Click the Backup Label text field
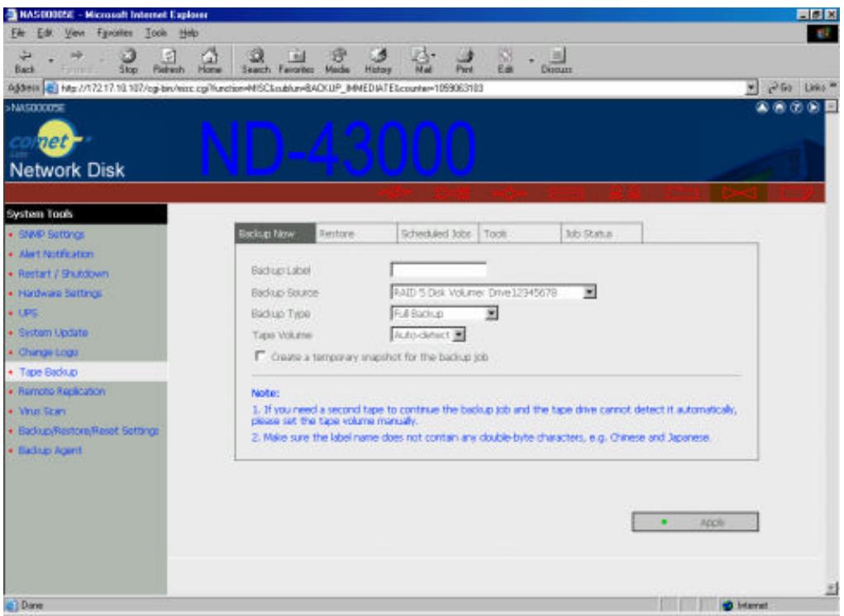Screen dimensions: 844x616 pos(438,270)
